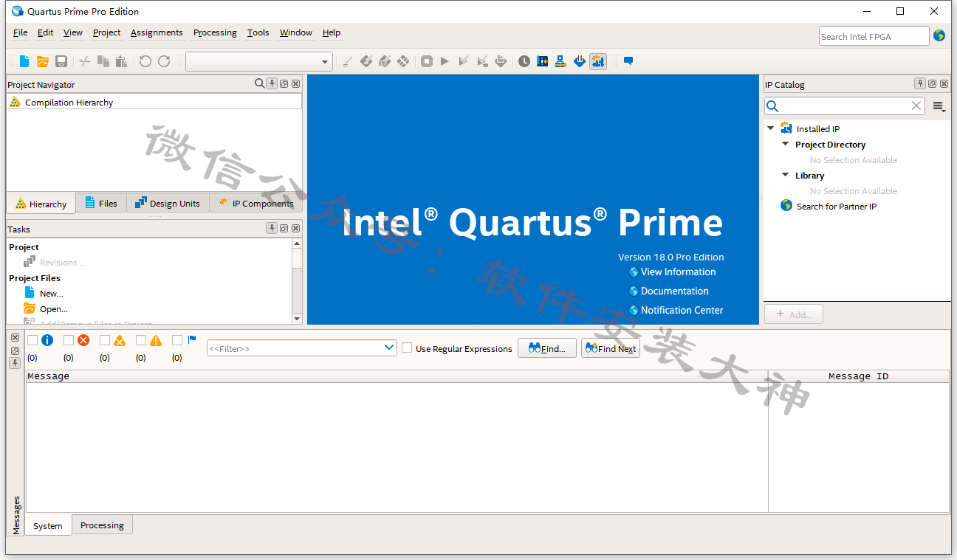Pin the Project Navigator panel
Viewport: 957px width, 560px height.
point(272,84)
